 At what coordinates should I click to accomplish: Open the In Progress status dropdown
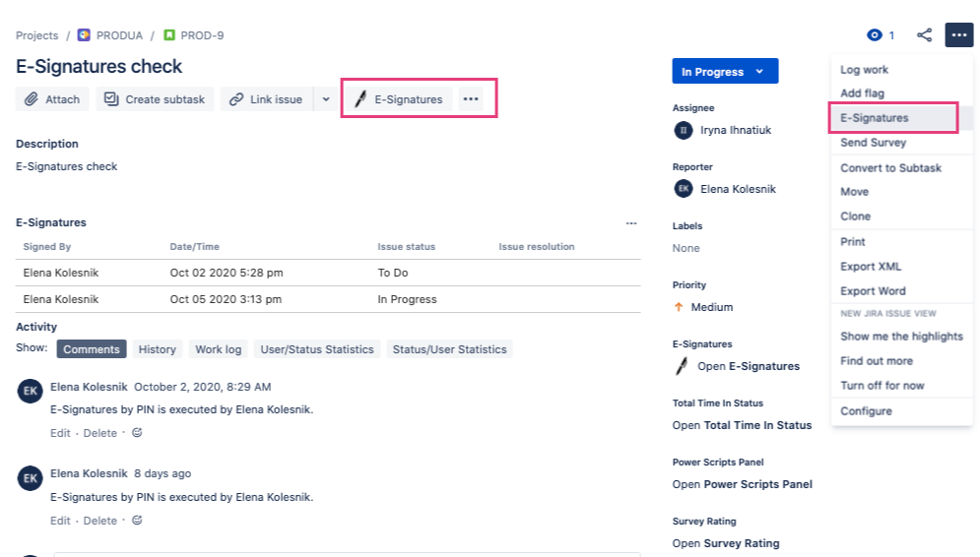[724, 72]
